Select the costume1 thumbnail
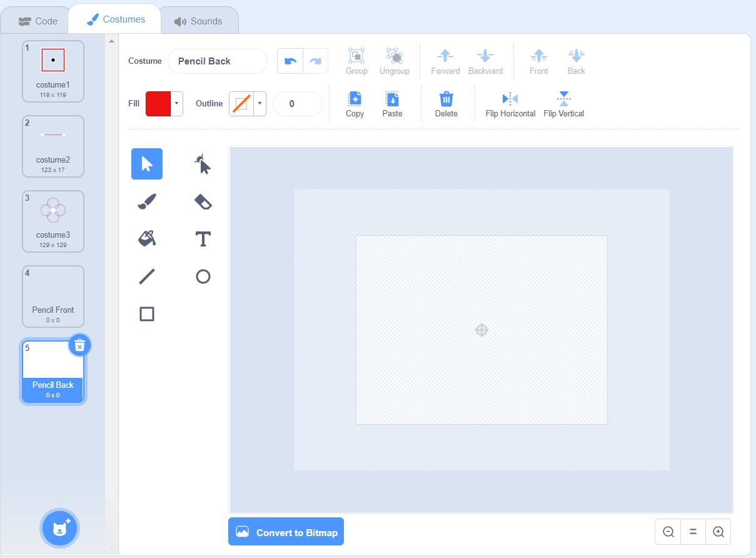The width and height of the screenshot is (756, 558). click(x=53, y=71)
